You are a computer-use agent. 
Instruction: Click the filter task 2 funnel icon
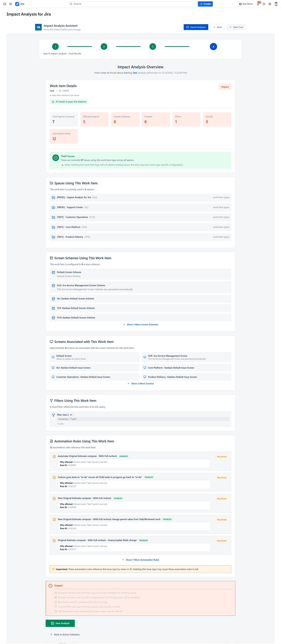point(53,415)
